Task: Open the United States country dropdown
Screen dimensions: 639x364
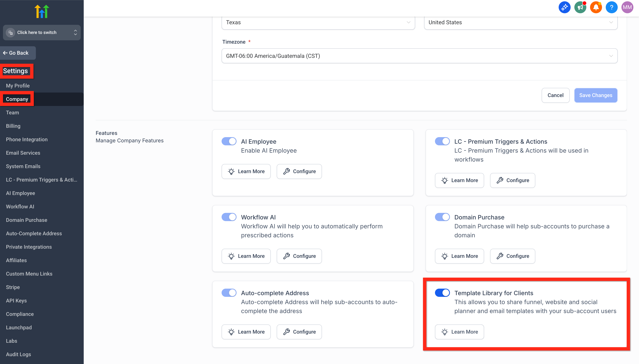Action: 520,23
